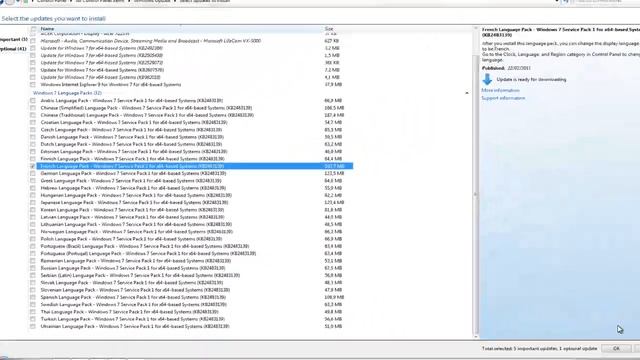The width and height of the screenshot is (640, 360).
Task: Open the Support information link
Action: pyautogui.click(x=503, y=98)
